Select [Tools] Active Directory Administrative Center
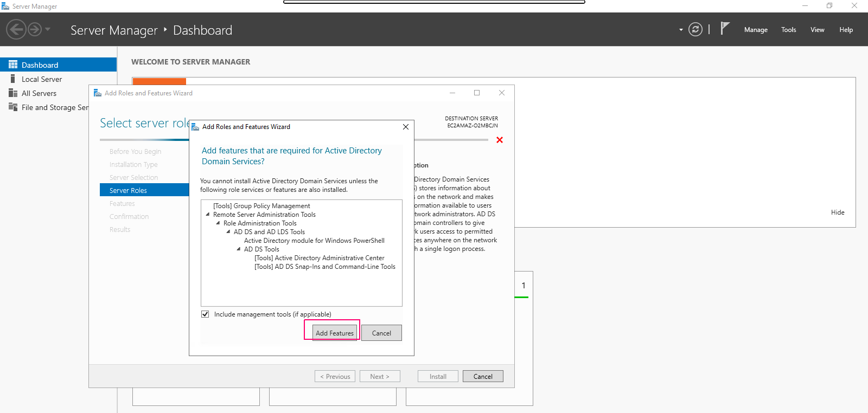Viewport: 868px width, 413px height. click(320, 258)
